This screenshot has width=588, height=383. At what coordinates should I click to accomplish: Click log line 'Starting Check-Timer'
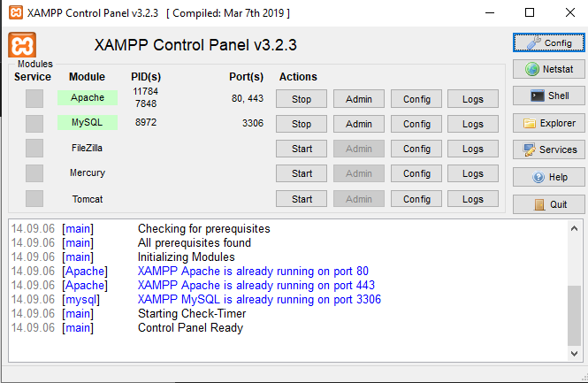coord(192,314)
